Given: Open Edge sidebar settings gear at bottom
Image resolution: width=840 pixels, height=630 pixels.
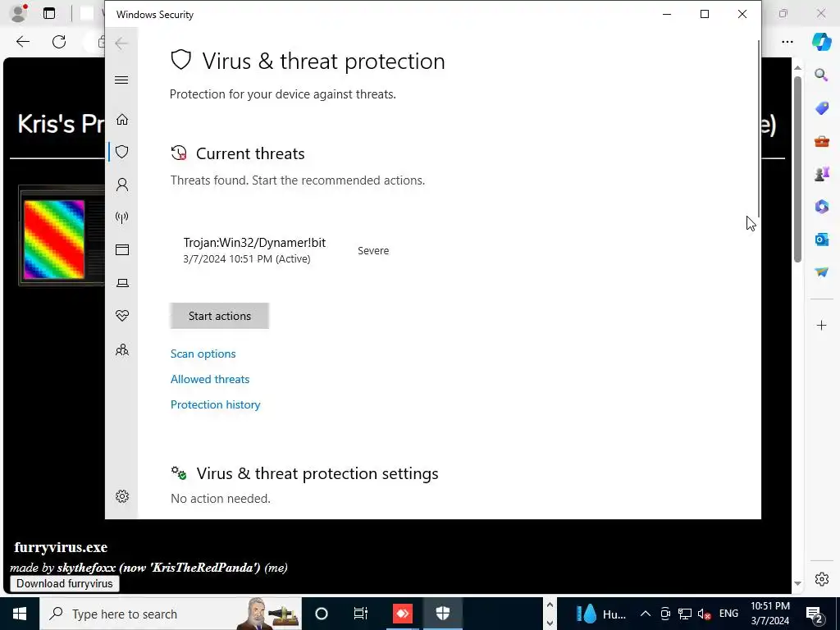Looking at the screenshot, I should tap(821, 579).
